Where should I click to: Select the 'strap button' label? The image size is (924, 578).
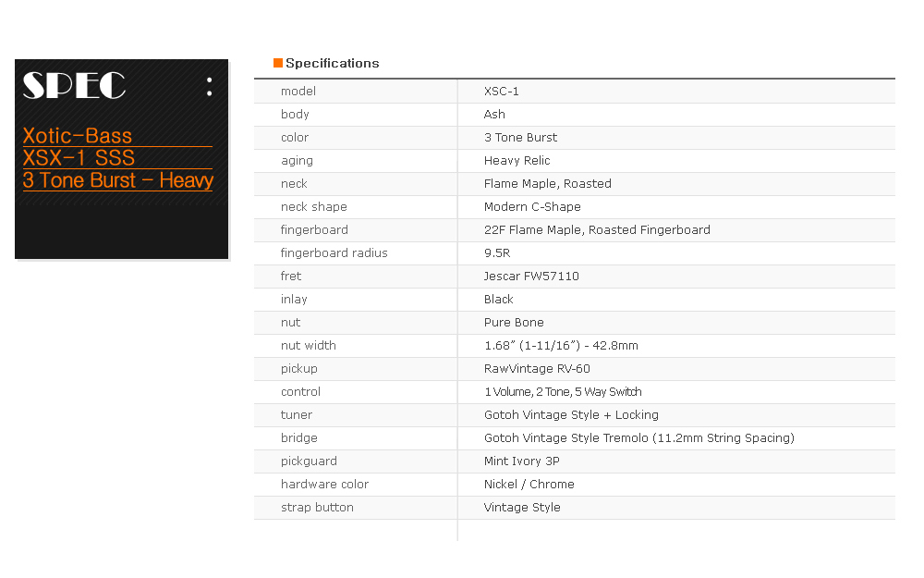click(317, 507)
